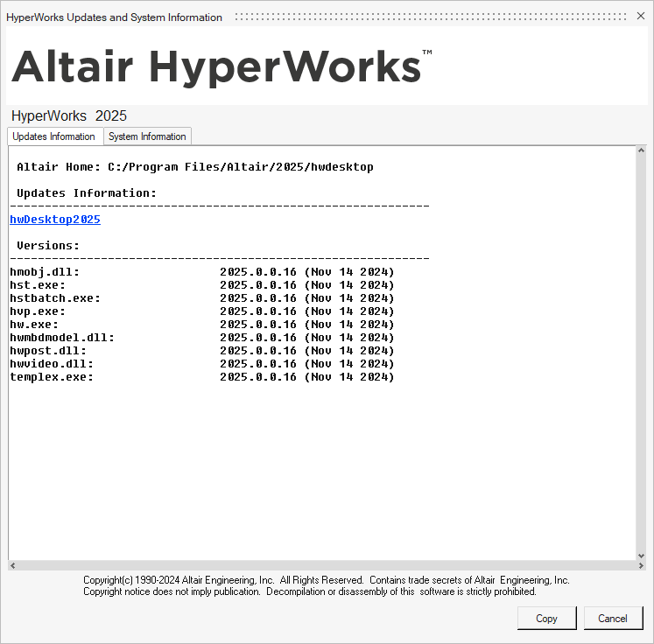Click the 'Updates Information:' heading text
This screenshot has height=644, width=654.
pos(87,193)
